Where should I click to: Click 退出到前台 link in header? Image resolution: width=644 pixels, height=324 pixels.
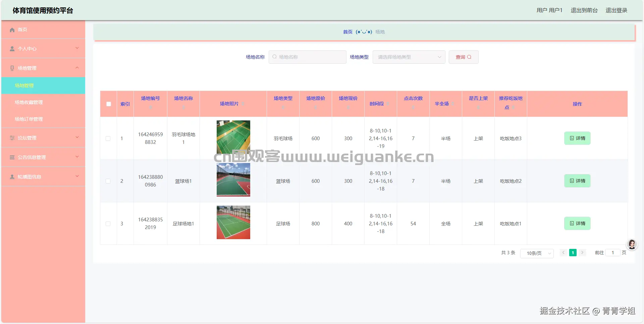click(x=584, y=10)
